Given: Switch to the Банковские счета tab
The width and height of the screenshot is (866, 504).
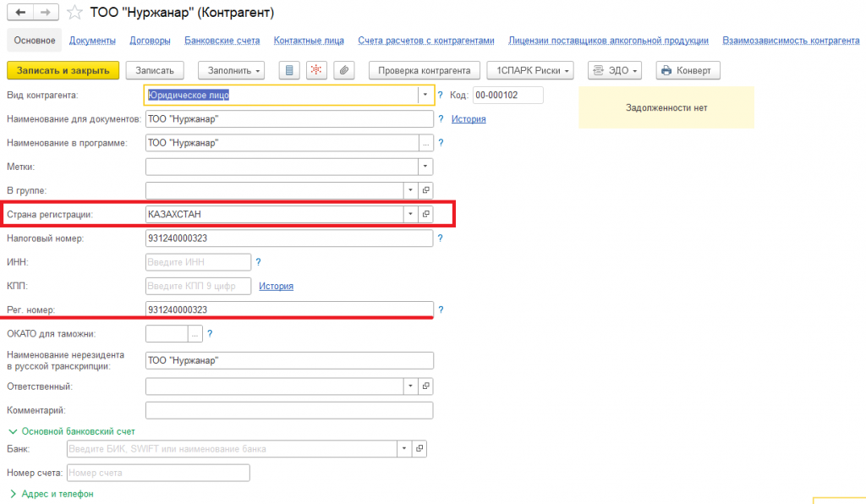Looking at the screenshot, I should click(x=222, y=41).
